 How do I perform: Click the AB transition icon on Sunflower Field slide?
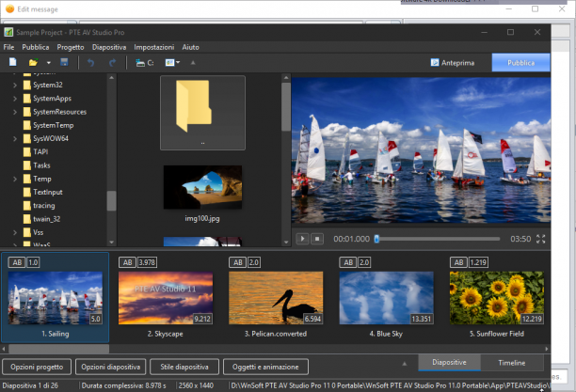click(458, 262)
